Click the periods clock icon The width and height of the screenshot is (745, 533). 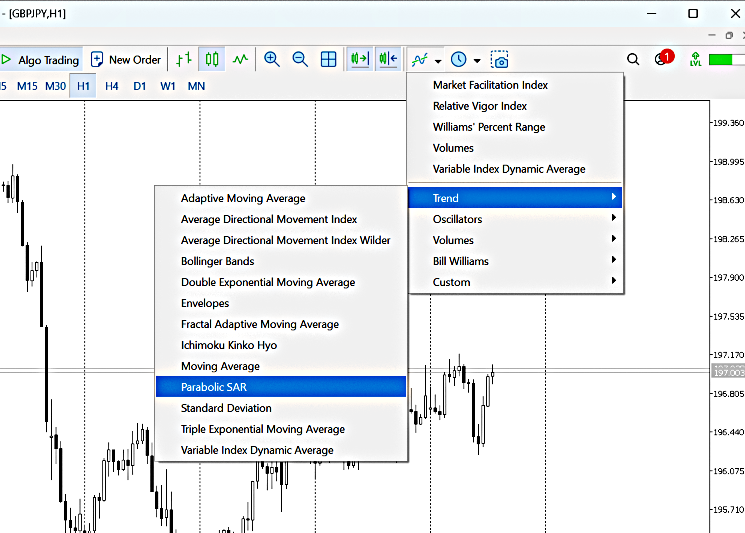[458, 59]
